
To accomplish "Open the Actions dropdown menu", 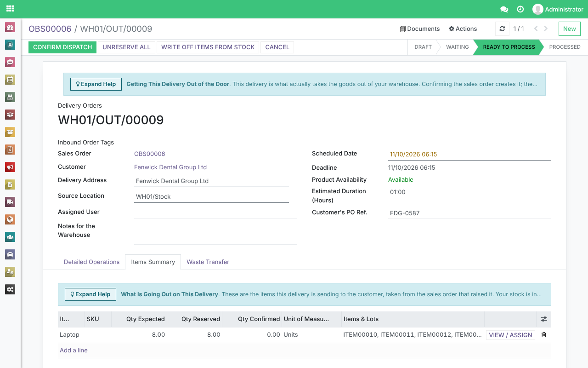I will click(x=463, y=29).
